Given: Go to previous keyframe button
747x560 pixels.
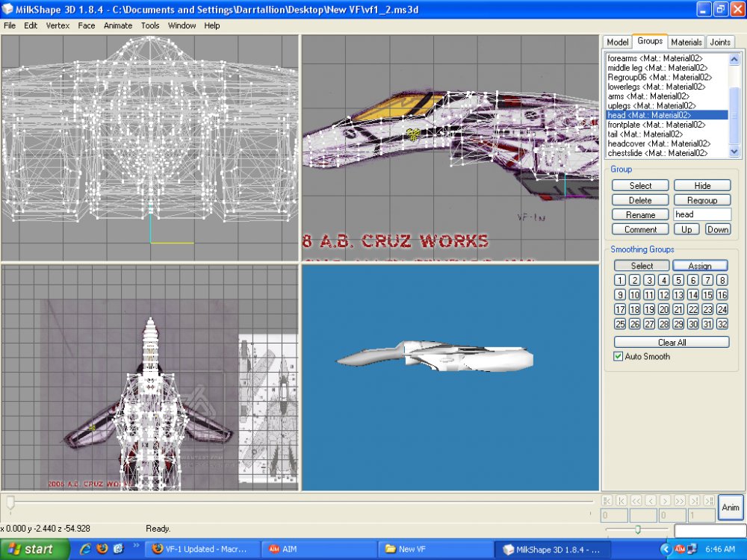Looking at the screenshot, I should (x=622, y=500).
